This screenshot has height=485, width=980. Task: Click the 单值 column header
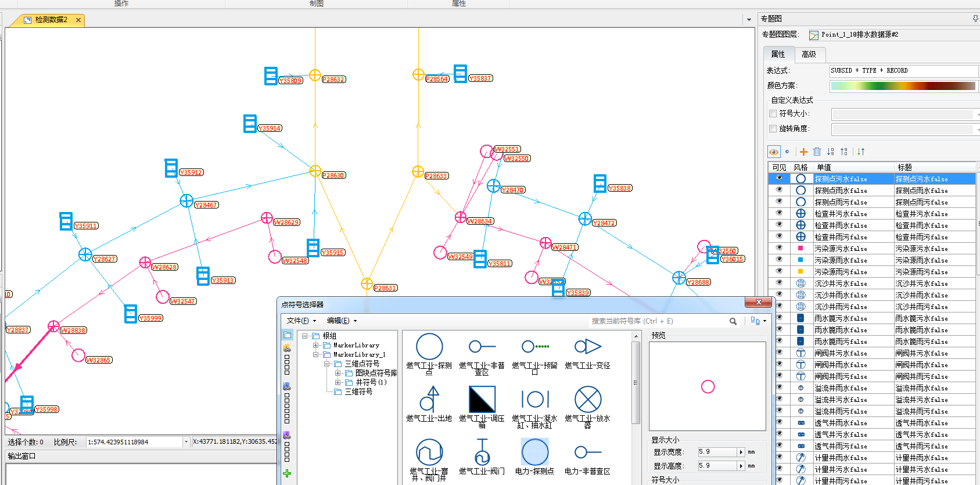point(853,167)
